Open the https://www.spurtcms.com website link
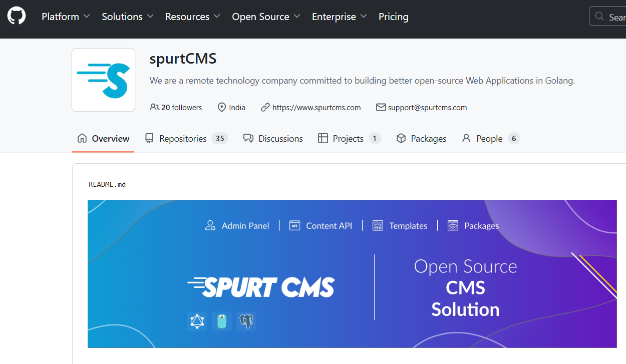626x364 pixels. (x=317, y=107)
